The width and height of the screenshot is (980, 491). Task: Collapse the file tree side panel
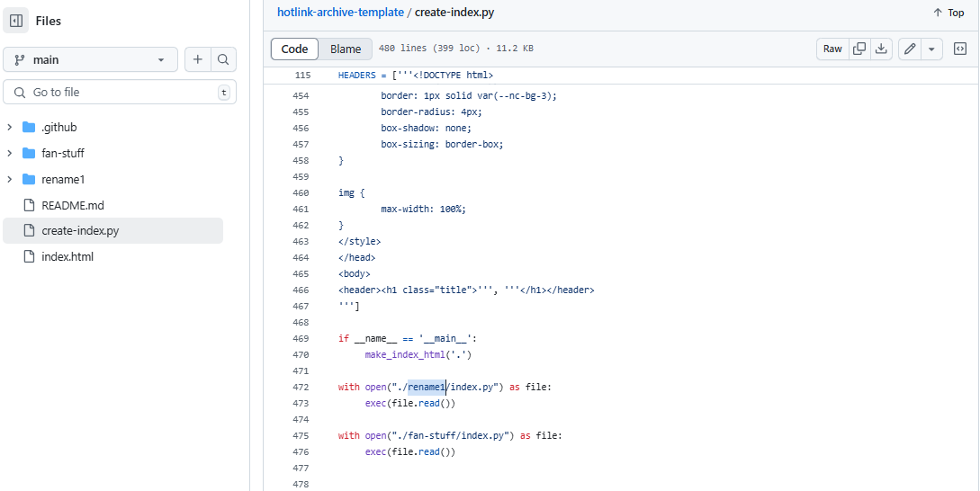[x=16, y=21]
